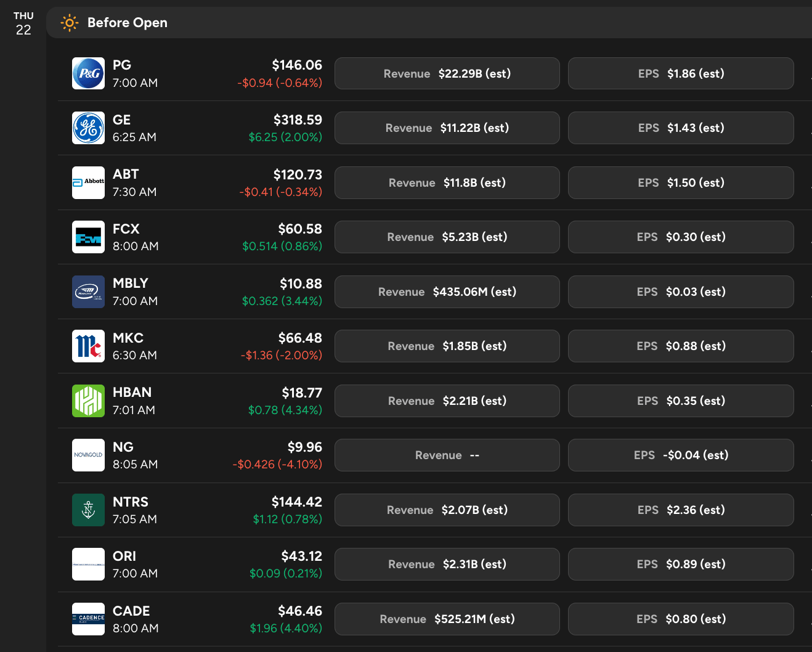Select the THU 22 date label
Image resolution: width=812 pixels, height=652 pixels.
click(23, 23)
